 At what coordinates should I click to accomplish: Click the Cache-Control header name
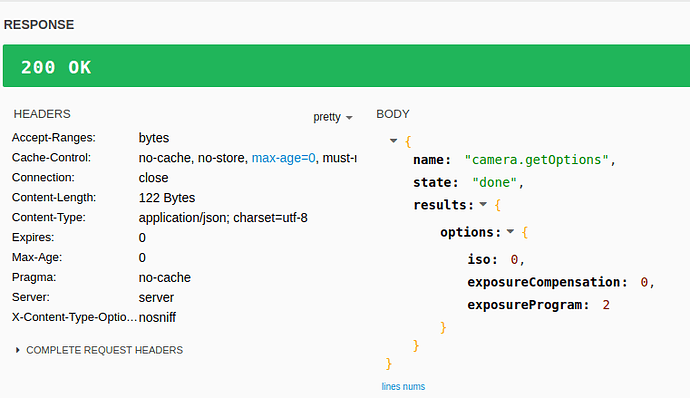pyautogui.click(x=51, y=158)
